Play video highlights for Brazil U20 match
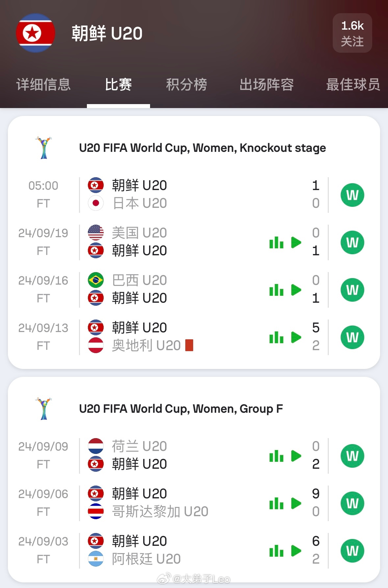This screenshot has width=388, height=588. click(x=296, y=290)
